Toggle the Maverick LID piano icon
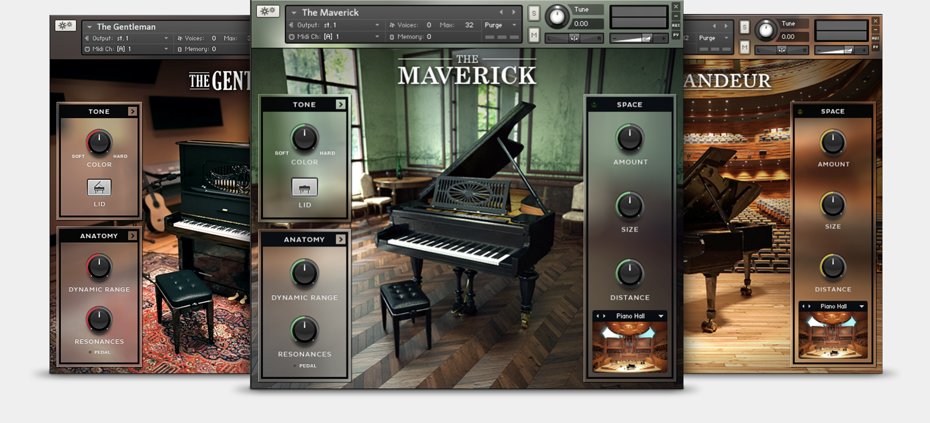Screen dimensions: 930x423 click(304, 187)
